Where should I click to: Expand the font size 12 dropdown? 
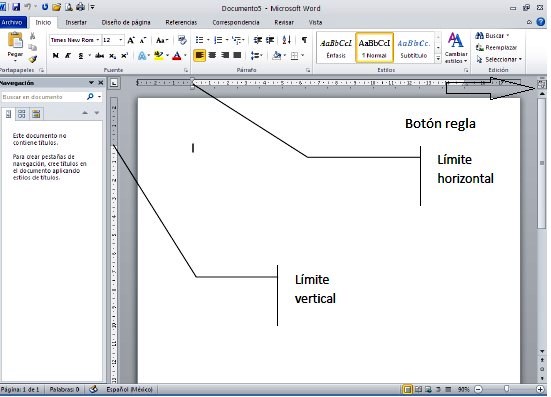[121, 40]
